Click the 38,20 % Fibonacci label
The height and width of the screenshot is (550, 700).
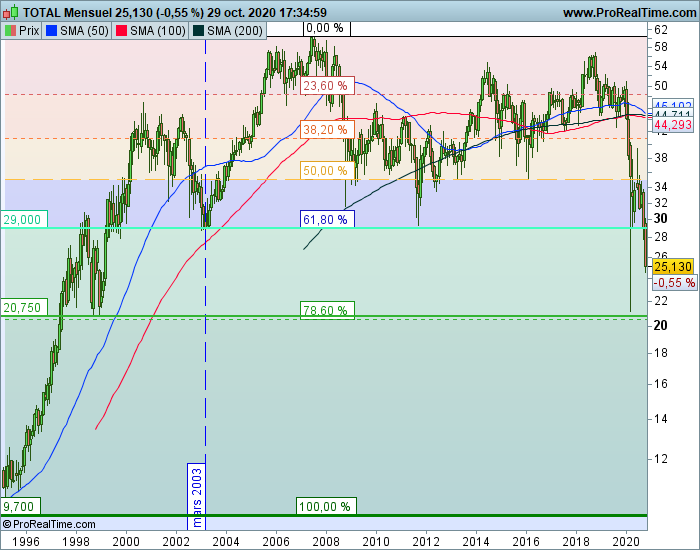pos(327,129)
